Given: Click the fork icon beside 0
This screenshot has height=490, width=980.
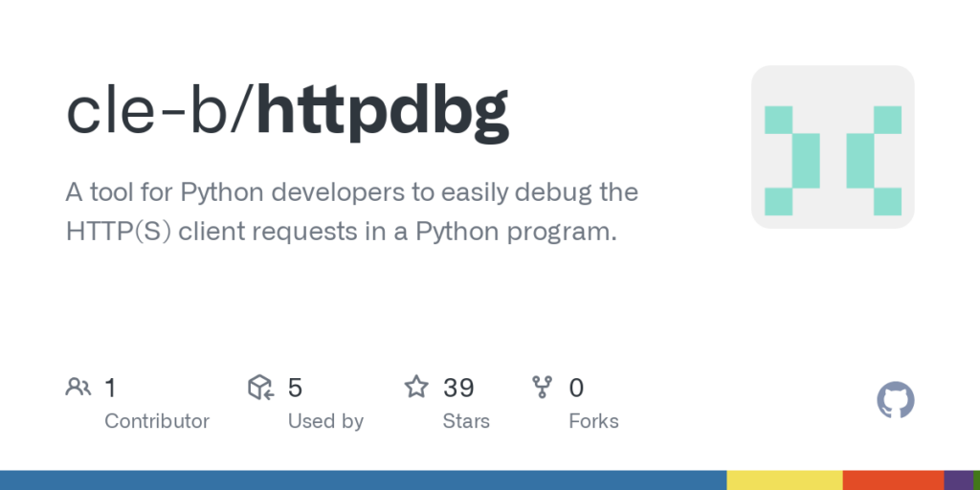Looking at the screenshot, I should [543, 388].
